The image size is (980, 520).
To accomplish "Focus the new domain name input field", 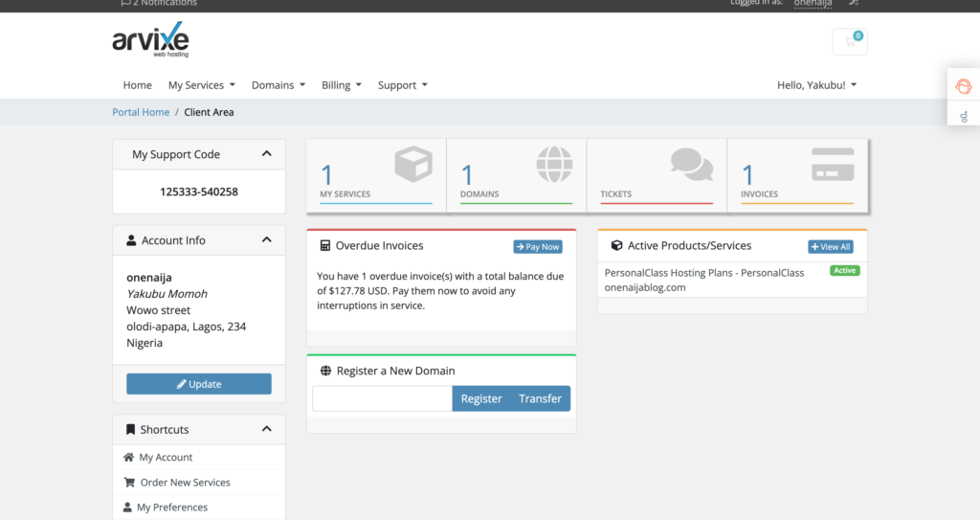I will 383,398.
